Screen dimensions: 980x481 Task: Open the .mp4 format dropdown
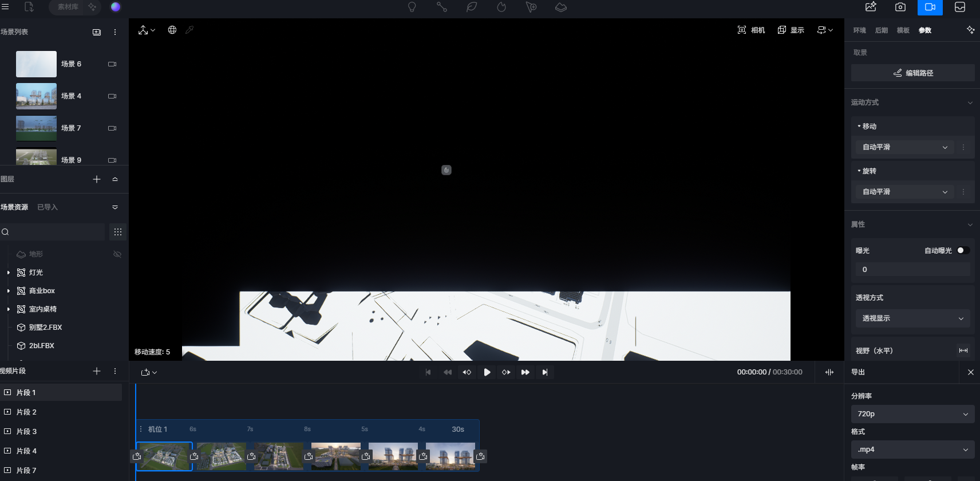912,450
